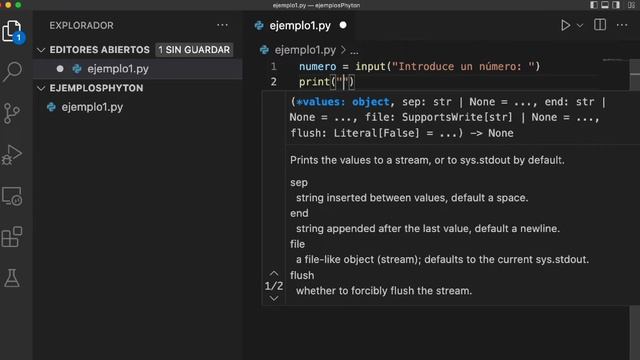Image resolution: width=640 pixels, height=360 pixels.
Task: Click the 'numero' variable in line 1
Action: (318, 67)
